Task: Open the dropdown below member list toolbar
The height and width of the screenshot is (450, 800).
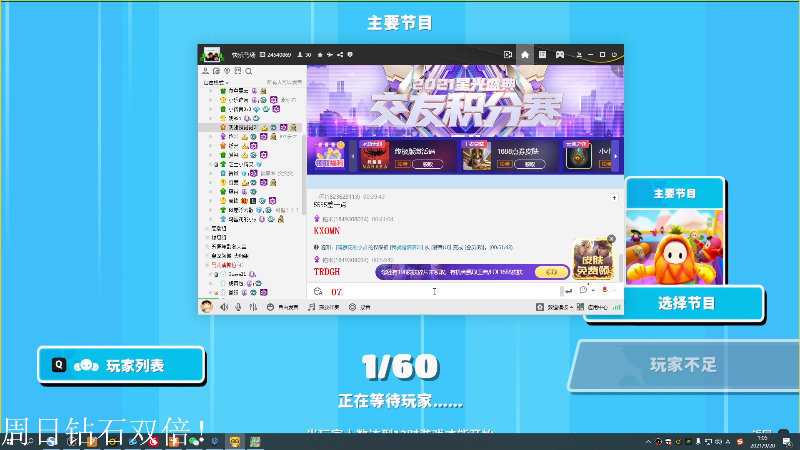Action: (x=216, y=82)
